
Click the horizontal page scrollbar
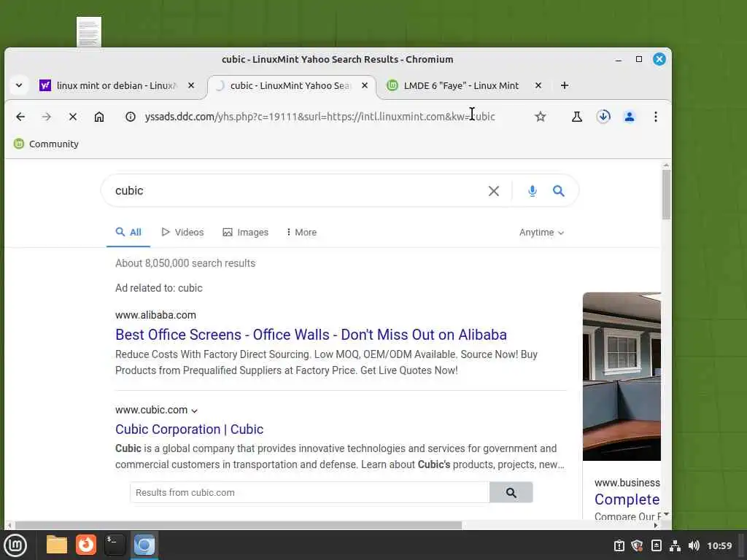(x=239, y=525)
